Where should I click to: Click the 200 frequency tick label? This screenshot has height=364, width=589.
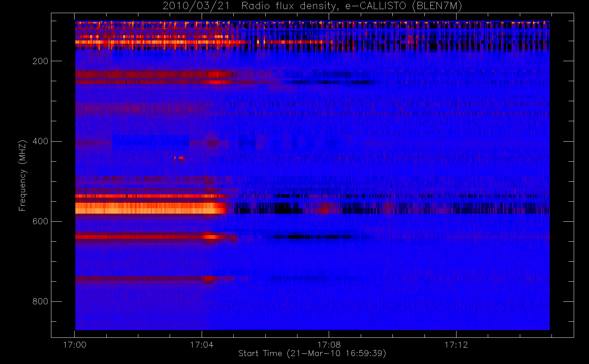coord(40,61)
